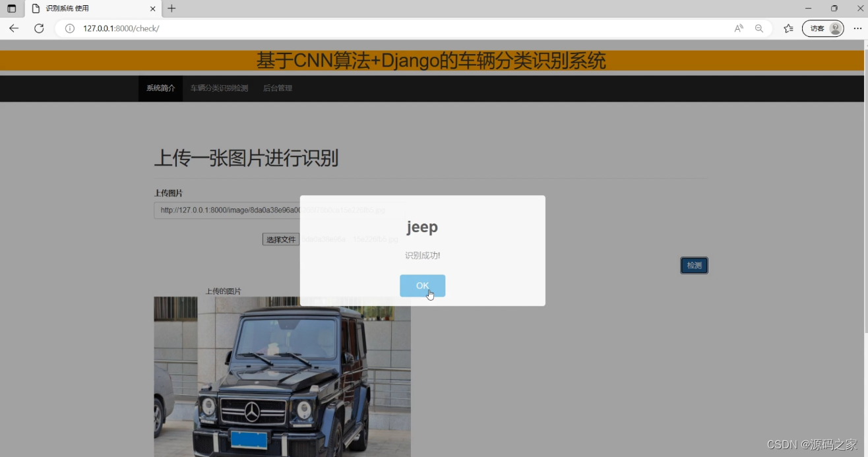This screenshot has height=457, width=868.
Task: Click the 检测 detect button
Action: (694, 265)
